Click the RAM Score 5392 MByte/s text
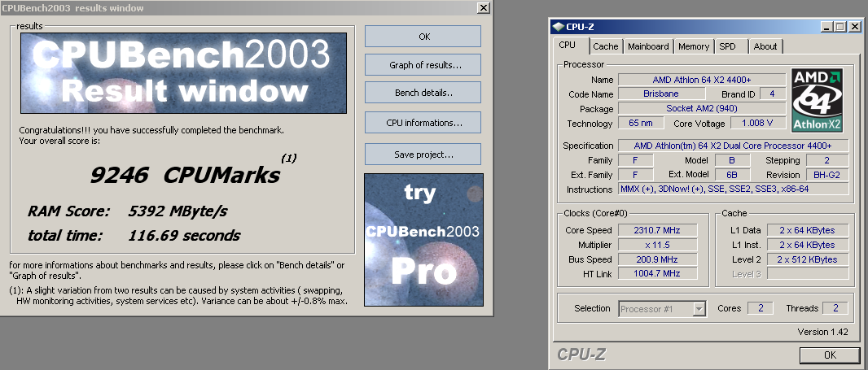 (x=127, y=211)
